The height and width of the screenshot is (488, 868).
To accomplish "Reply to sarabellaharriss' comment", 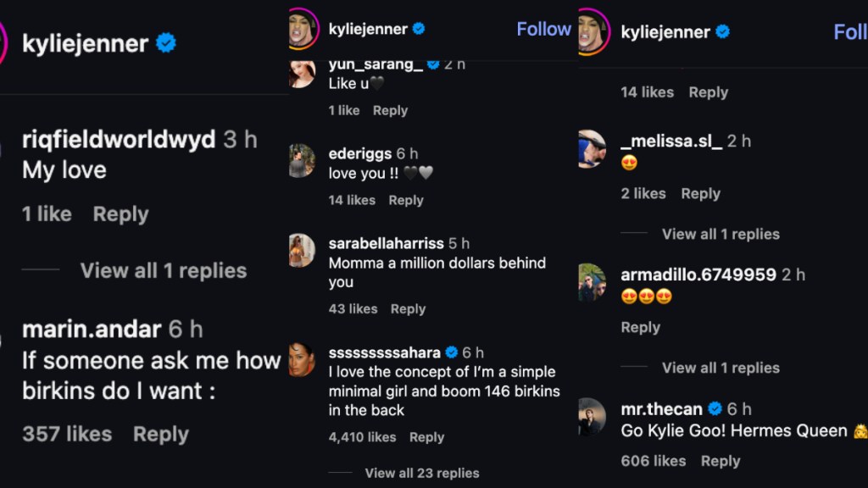I will tap(408, 309).
